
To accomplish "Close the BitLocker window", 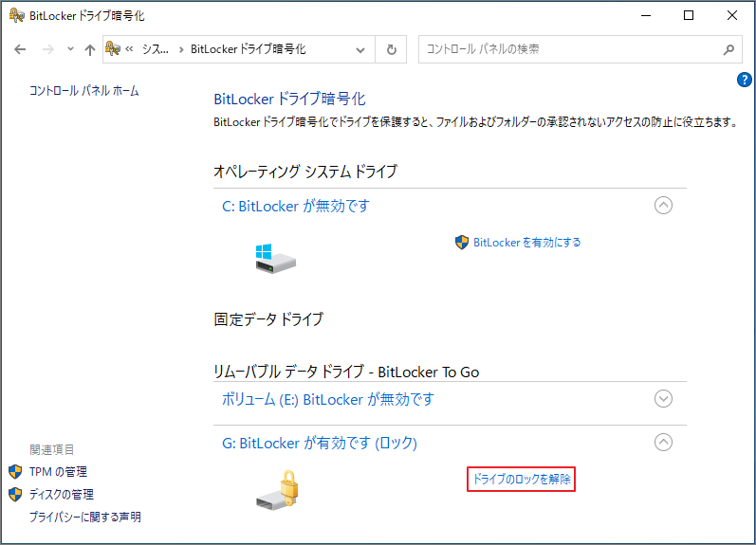I will 732,15.
